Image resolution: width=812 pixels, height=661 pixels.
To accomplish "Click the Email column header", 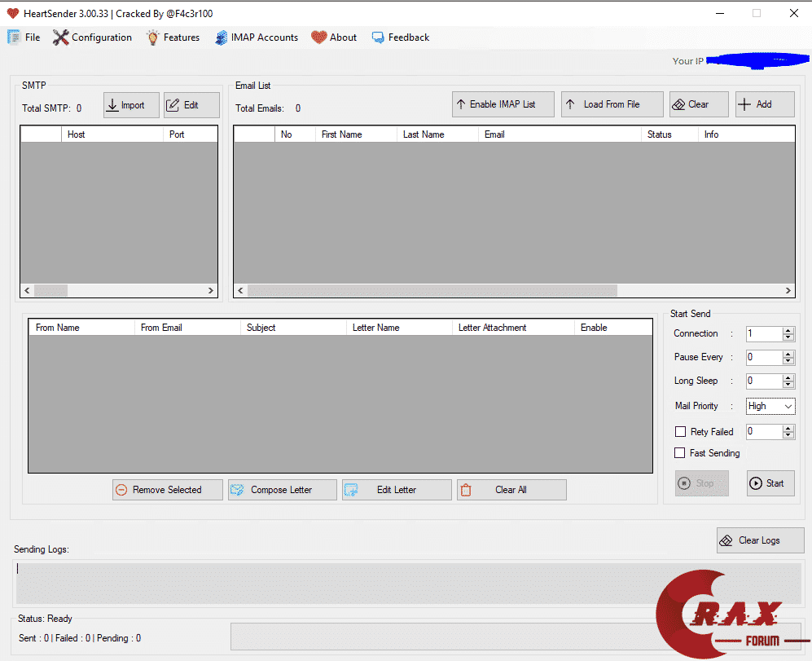I will point(560,134).
